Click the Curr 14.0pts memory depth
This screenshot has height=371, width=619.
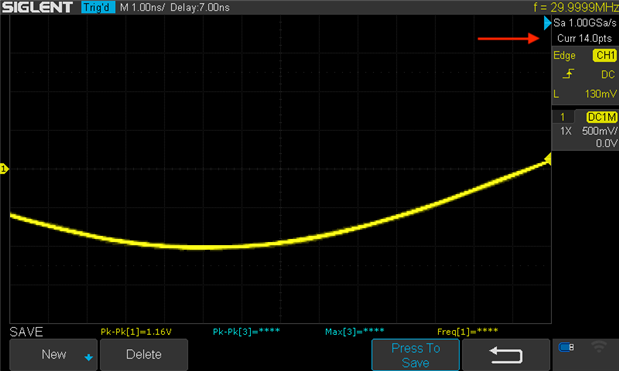584,38
